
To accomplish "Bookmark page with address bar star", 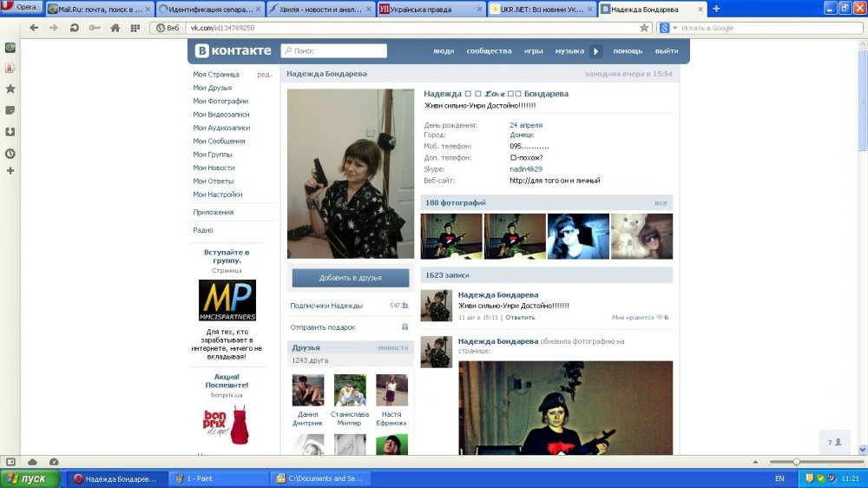I will 644,28.
